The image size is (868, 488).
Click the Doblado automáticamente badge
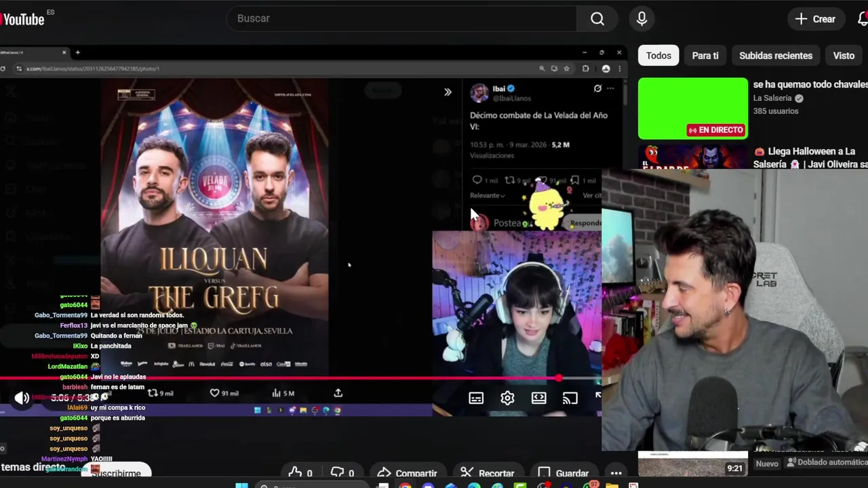pos(827,463)
